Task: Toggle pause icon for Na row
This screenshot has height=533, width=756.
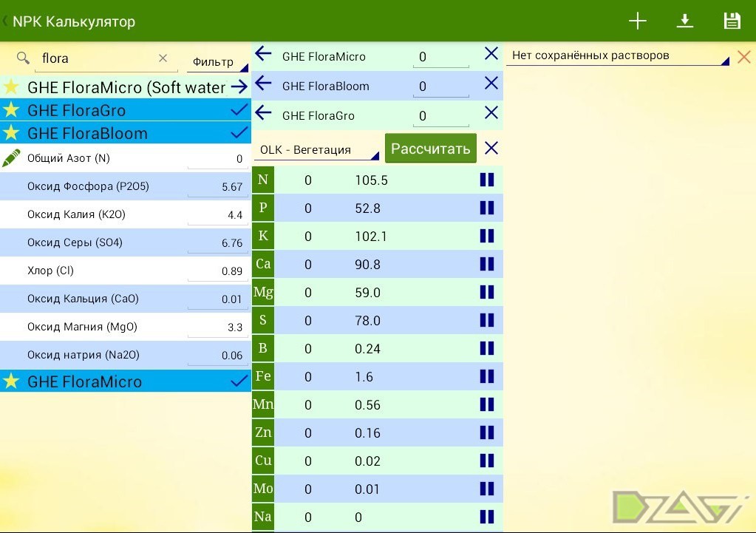Action: (487, 517)
